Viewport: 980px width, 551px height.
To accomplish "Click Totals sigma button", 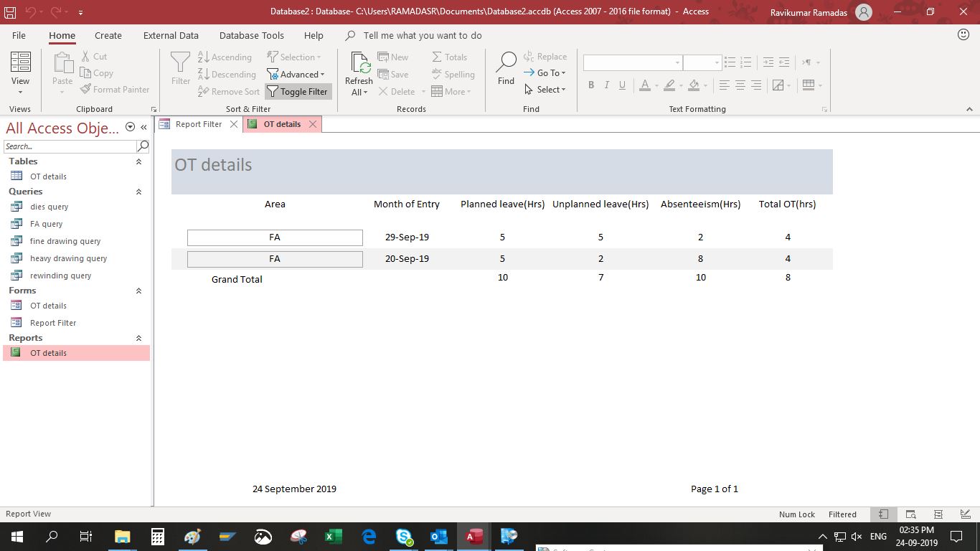I will click(x=450, y=57).
